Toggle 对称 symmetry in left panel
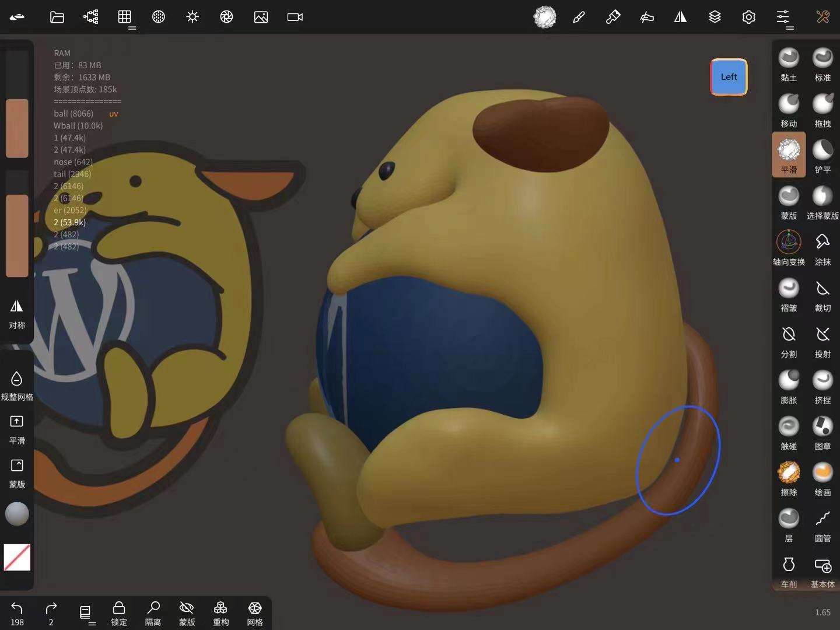Viewport: 840px width, 630px height. tap(17, 313)
